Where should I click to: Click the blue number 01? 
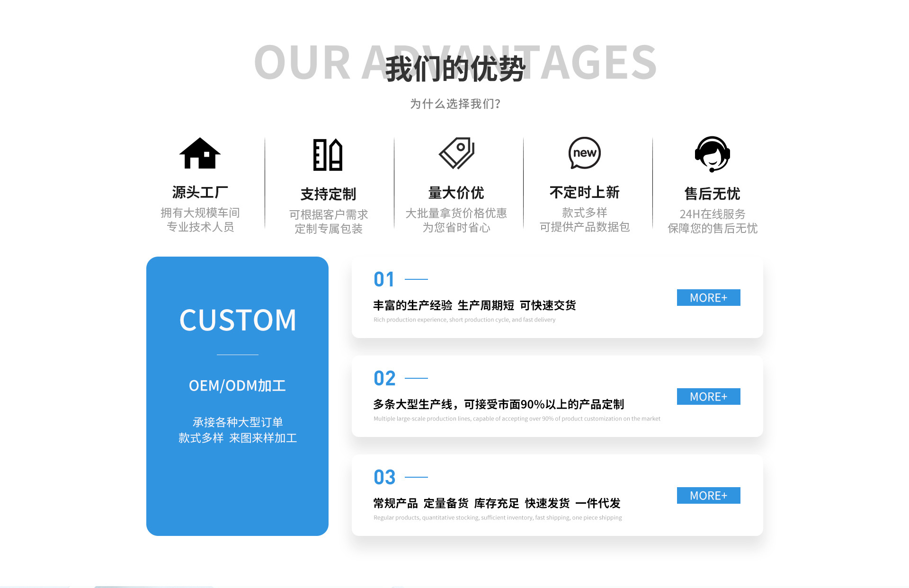[384, 279]
